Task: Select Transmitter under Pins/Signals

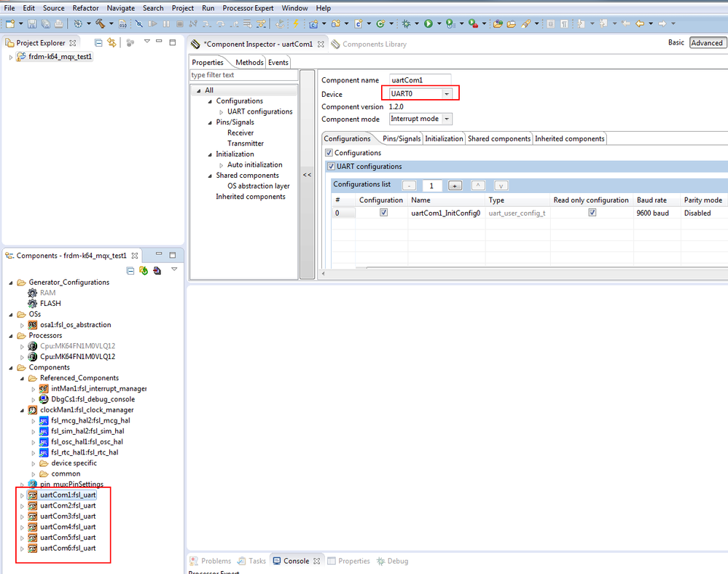Action: tap(245, 143)
